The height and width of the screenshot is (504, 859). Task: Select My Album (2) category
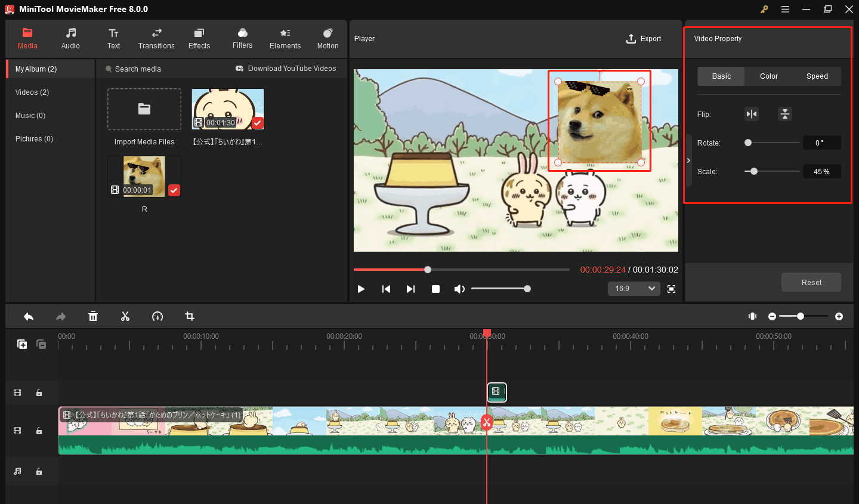(50, 69)
